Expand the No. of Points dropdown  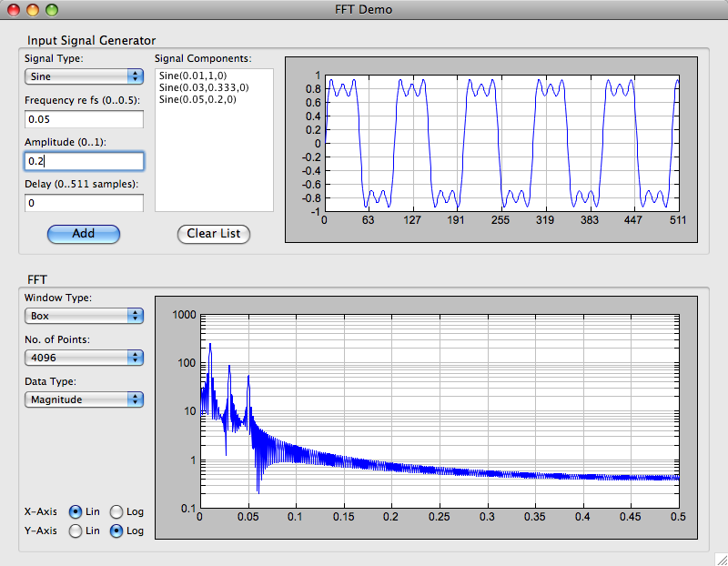coord(84,358)
